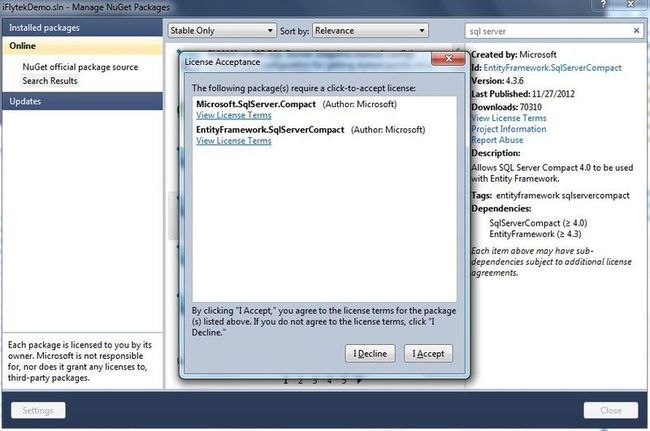Click the help question mark in the title bar
Image resolution: width=650 pixels, height=431 pixels.
pos(604,4)
